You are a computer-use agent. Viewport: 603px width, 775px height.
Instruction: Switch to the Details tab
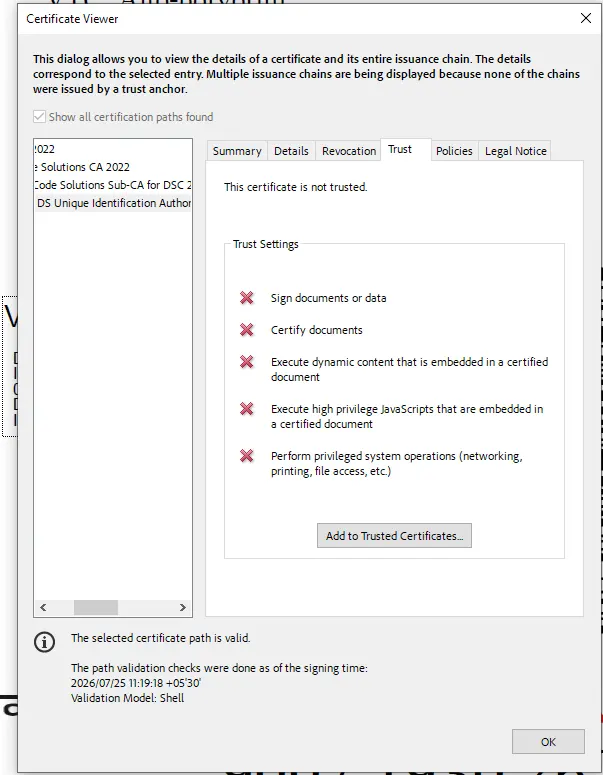[x=291, y=151]
